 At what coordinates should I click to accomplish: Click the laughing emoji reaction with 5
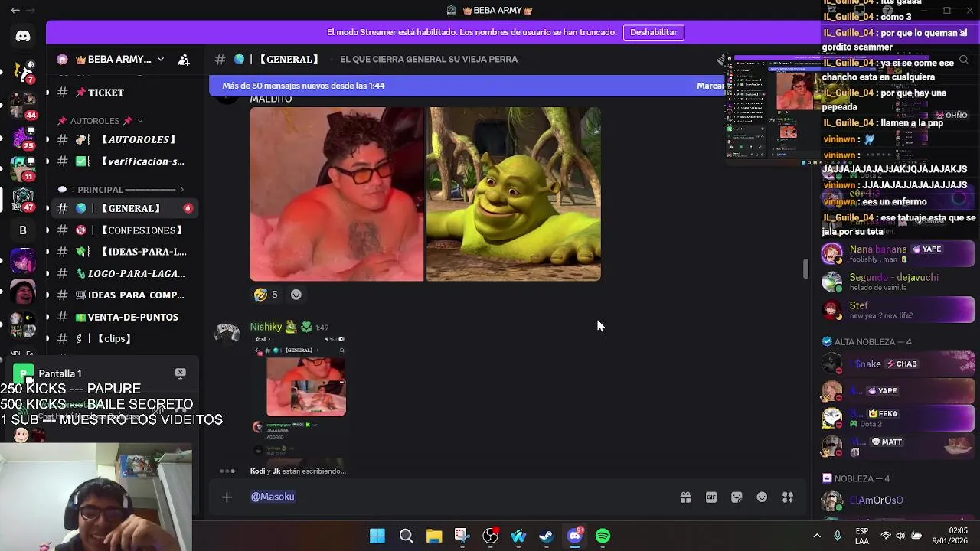coord(266,295)
